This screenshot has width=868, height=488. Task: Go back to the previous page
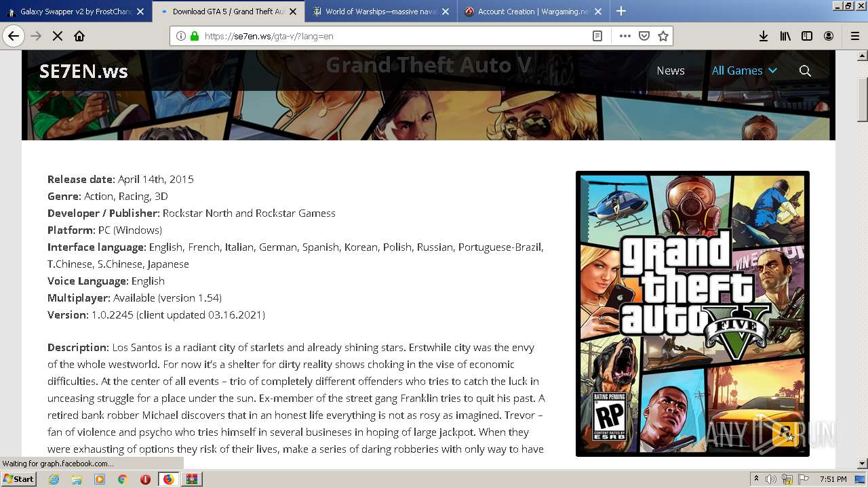click(x=14, y=36)
